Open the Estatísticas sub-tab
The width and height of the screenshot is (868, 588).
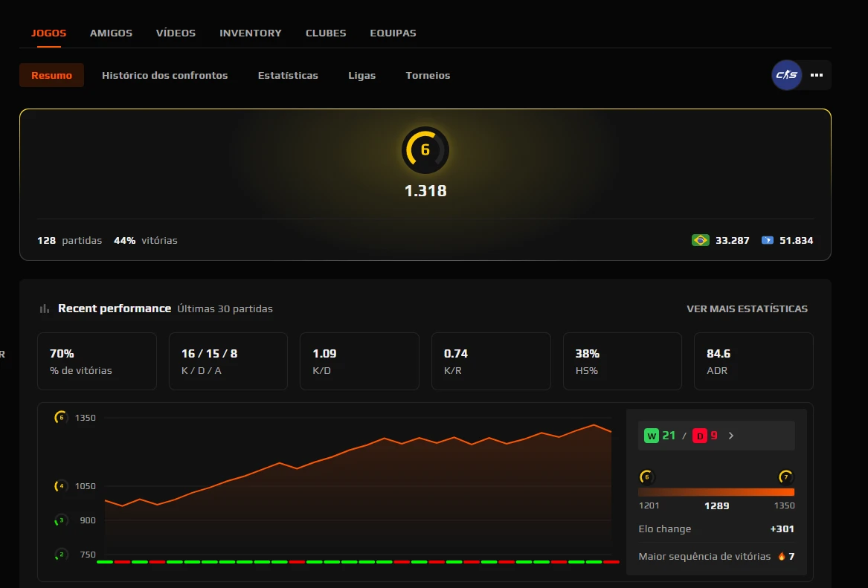click(x=288, y=75)
